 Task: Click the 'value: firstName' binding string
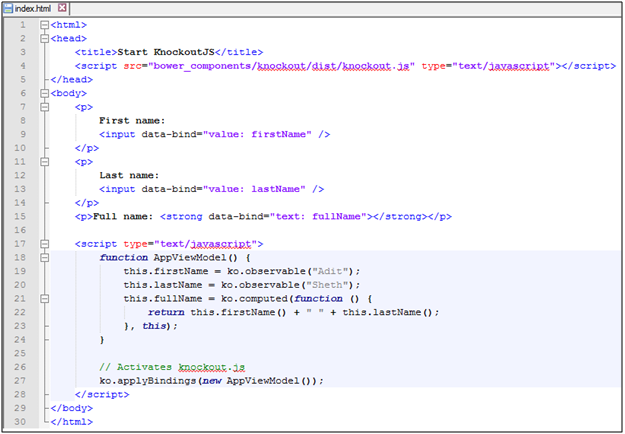tap(257, 134)
